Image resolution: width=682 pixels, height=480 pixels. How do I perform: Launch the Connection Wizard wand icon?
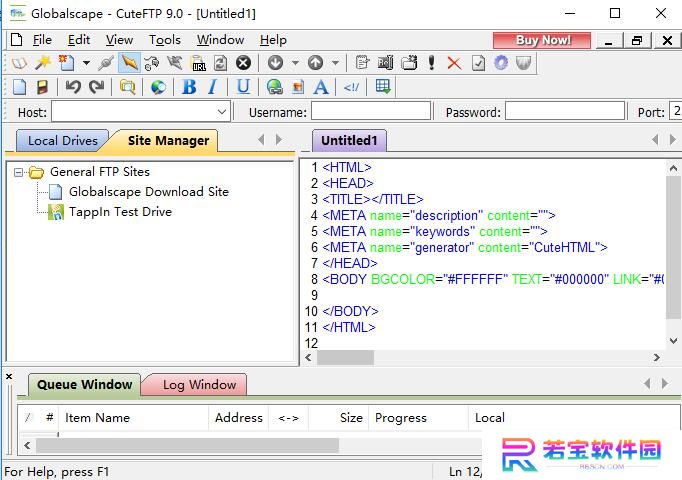click(43, 63)
